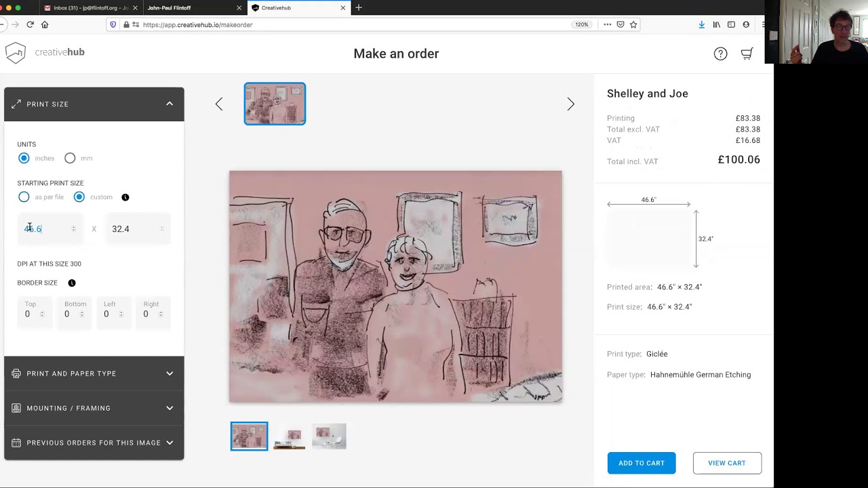Open a new browser tab plus button
The width and height of the screenshot is (868, 488).
pos(359,7)
